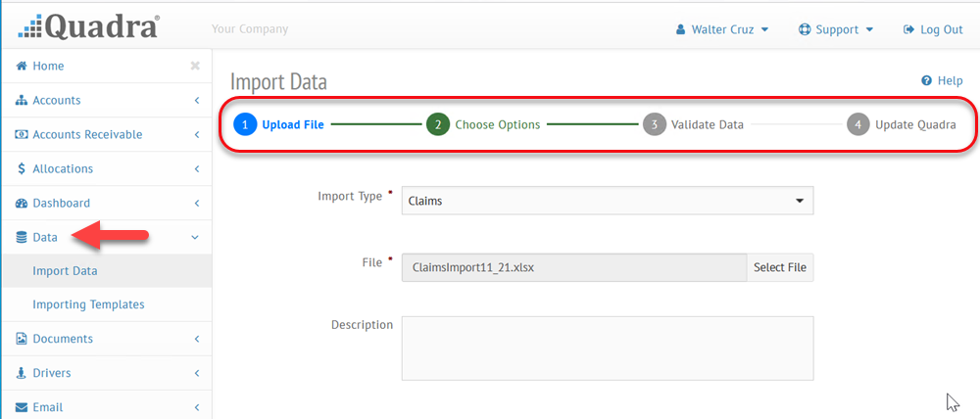
Task: Click the Accounts hierarchy icon
Action: click(x=22, y=100)
